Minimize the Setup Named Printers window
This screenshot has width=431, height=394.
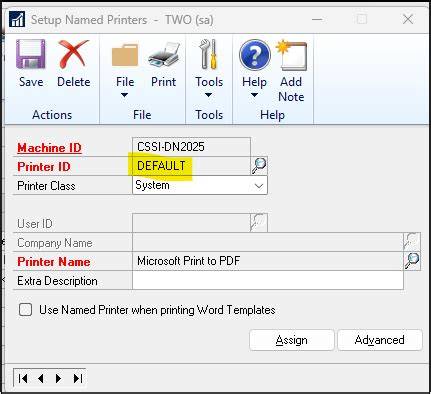[x=317, y=19]
